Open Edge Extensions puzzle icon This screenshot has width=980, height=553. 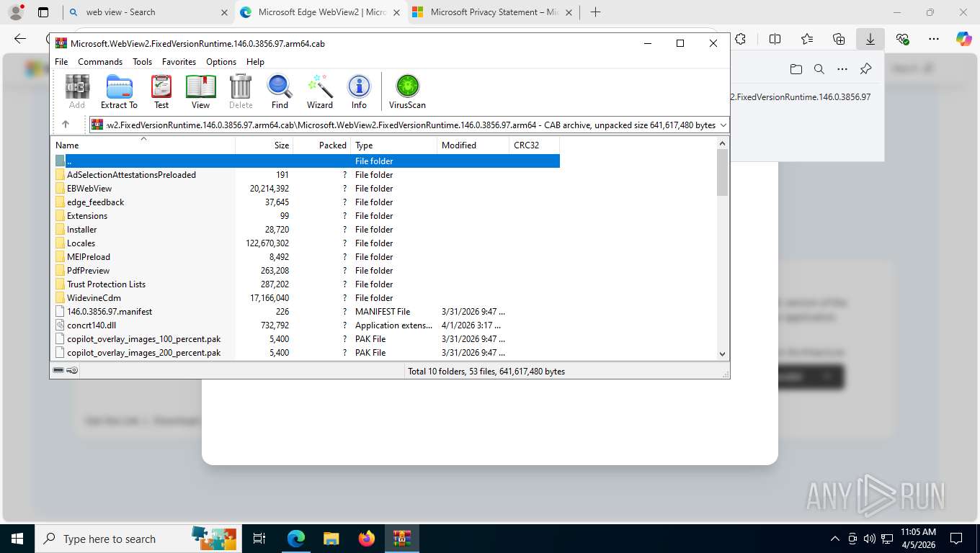tap(741, 39)
